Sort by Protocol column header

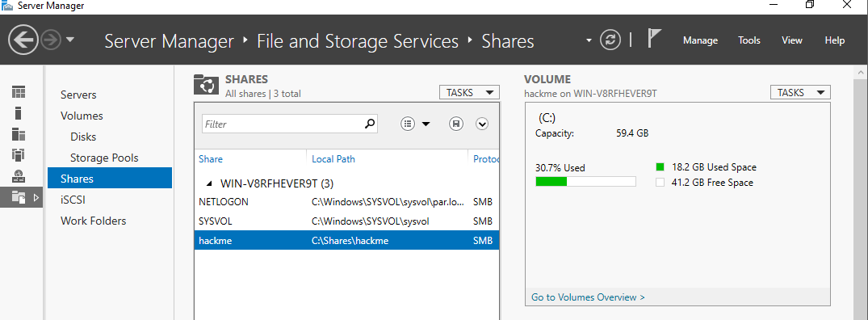click(x=485, y=159)
